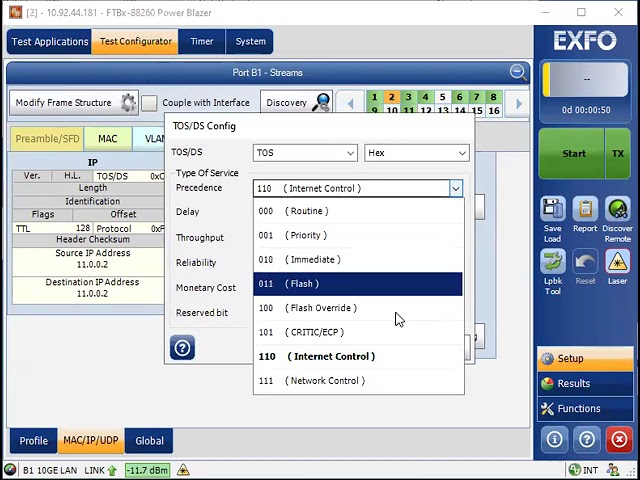Click the Modify Frame Structure gear icon
The image size is (640, 480).
128,103
